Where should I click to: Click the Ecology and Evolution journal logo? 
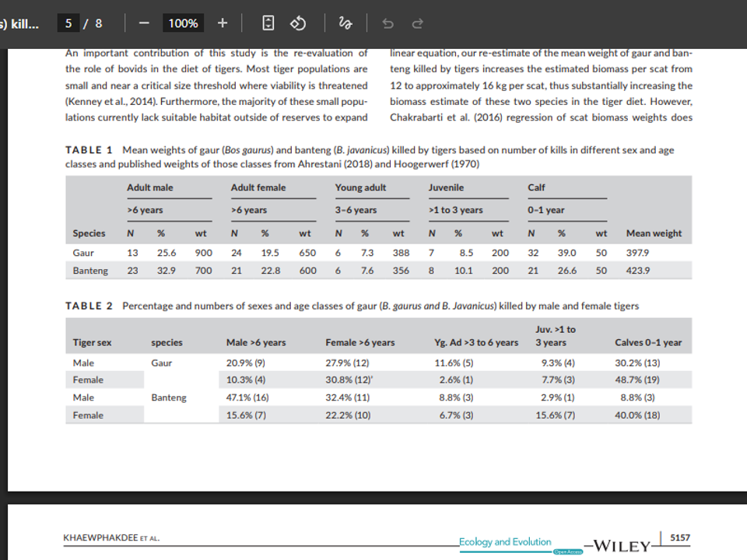[505, 542]
